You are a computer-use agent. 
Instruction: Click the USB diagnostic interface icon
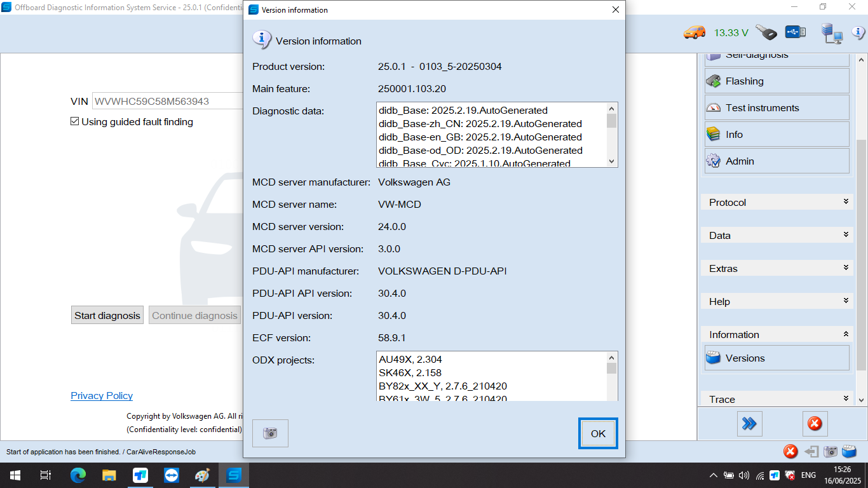click(x=796, y=32)
